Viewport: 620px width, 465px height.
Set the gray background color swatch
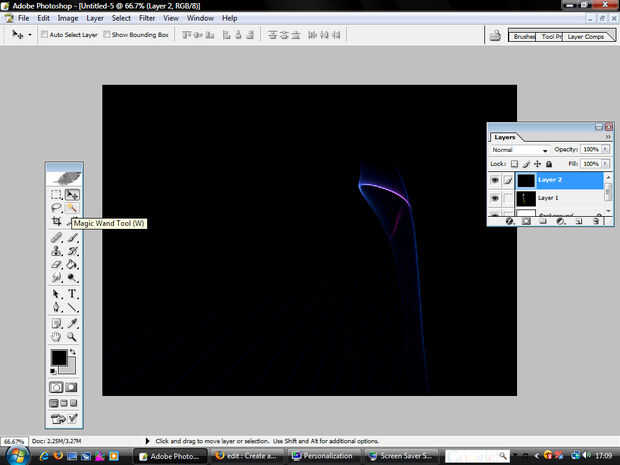[x=70, y=368]
